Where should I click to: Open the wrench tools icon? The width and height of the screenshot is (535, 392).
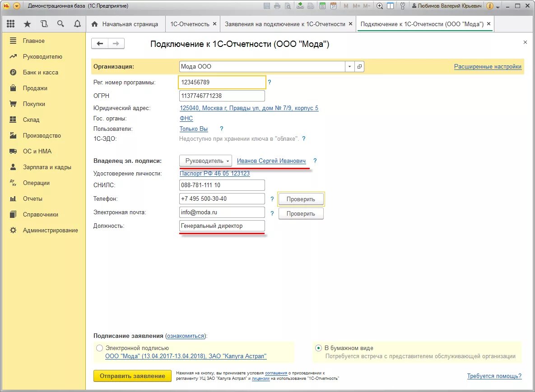pos(403,6)
